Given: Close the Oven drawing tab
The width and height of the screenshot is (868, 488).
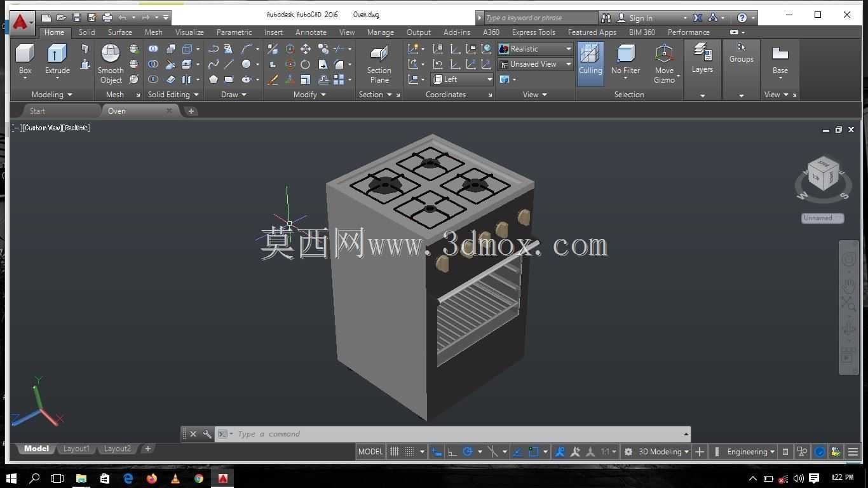Looking at the screenshot, I should pos(169,111).
